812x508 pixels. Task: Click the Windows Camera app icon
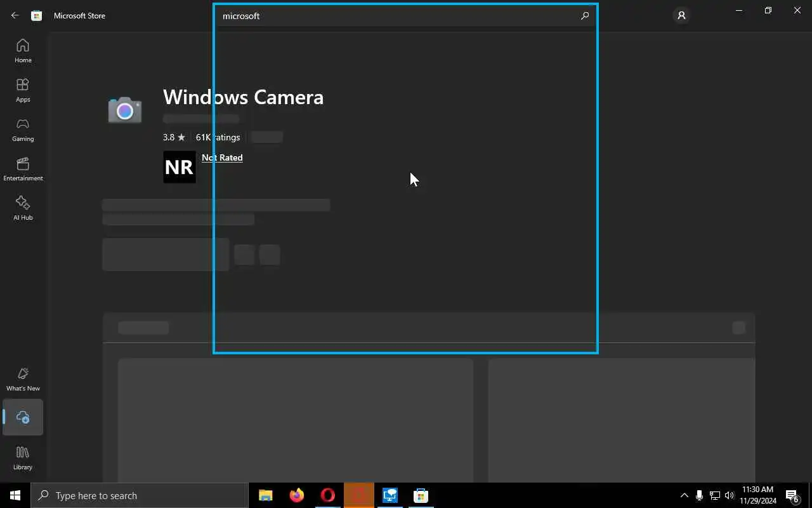tap(125, 110)
